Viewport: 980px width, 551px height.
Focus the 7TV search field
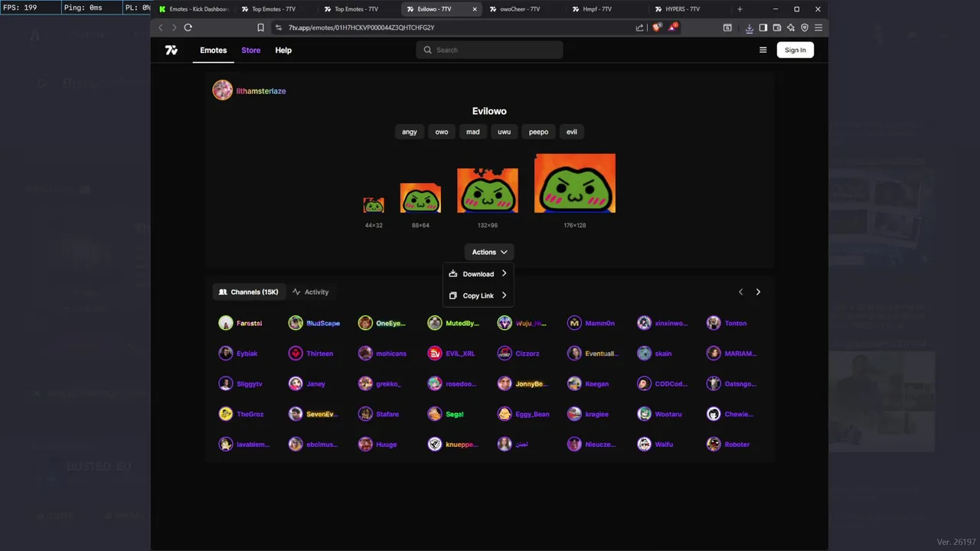489,50
